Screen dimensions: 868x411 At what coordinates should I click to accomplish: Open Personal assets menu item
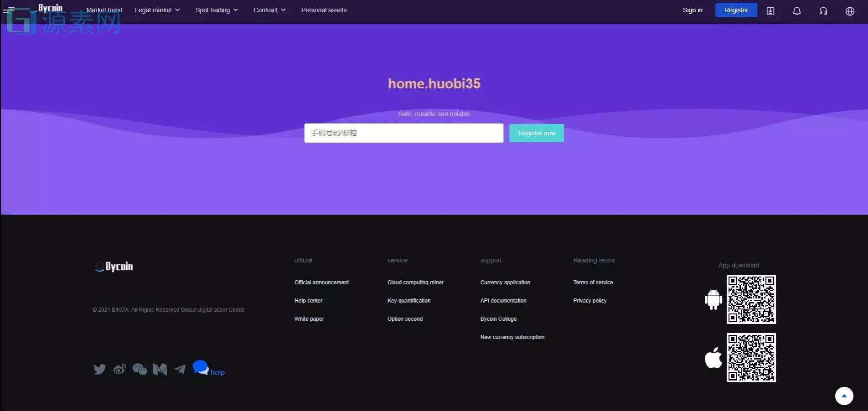click(324, 10)
